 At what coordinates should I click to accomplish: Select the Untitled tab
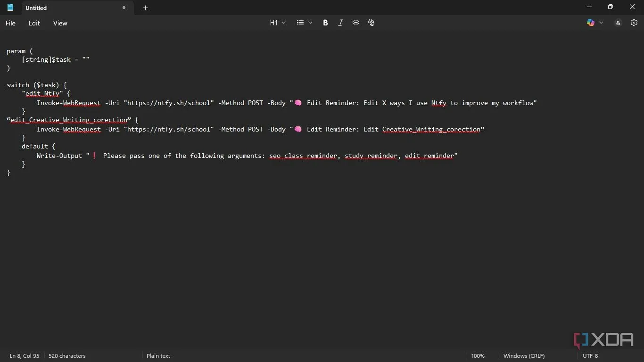coord(78,8)
